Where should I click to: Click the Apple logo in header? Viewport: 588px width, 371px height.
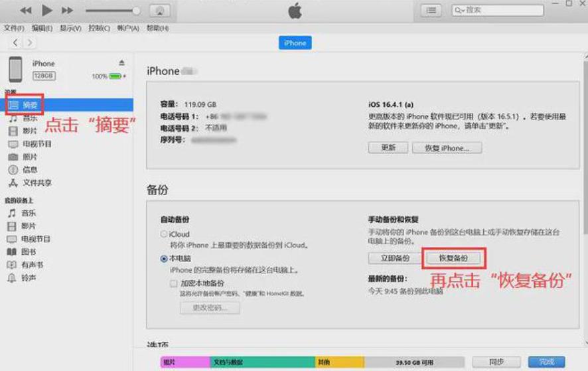tap(295, 11)
